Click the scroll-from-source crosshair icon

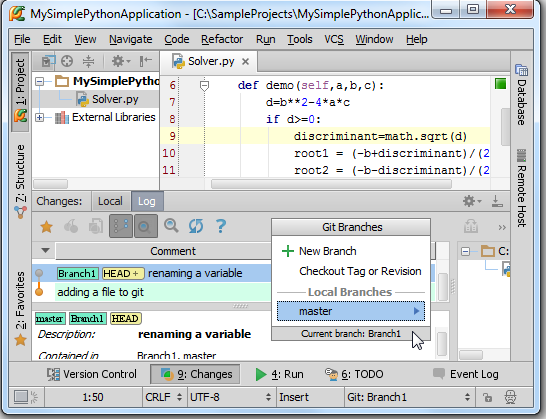tap(67, 61)
